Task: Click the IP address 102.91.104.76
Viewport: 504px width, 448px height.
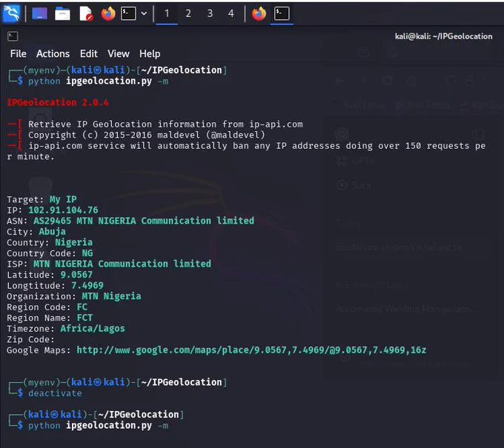Action: click(63, 210)
